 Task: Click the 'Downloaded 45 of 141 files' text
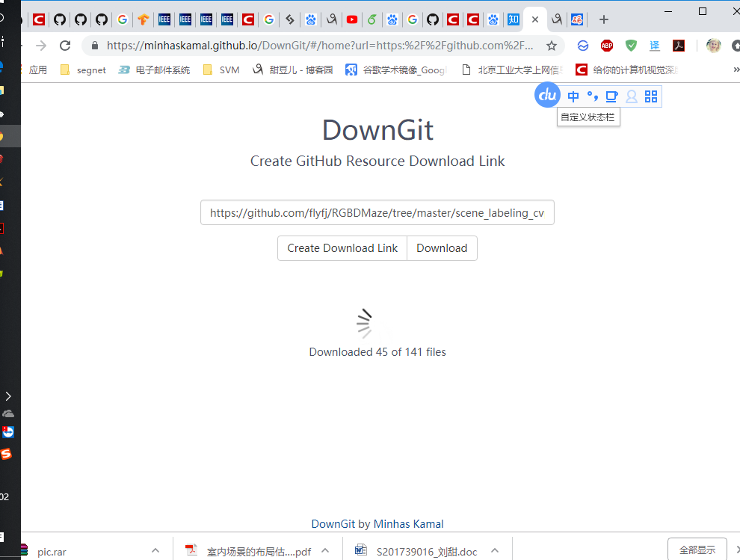click(x=377, y=351)
